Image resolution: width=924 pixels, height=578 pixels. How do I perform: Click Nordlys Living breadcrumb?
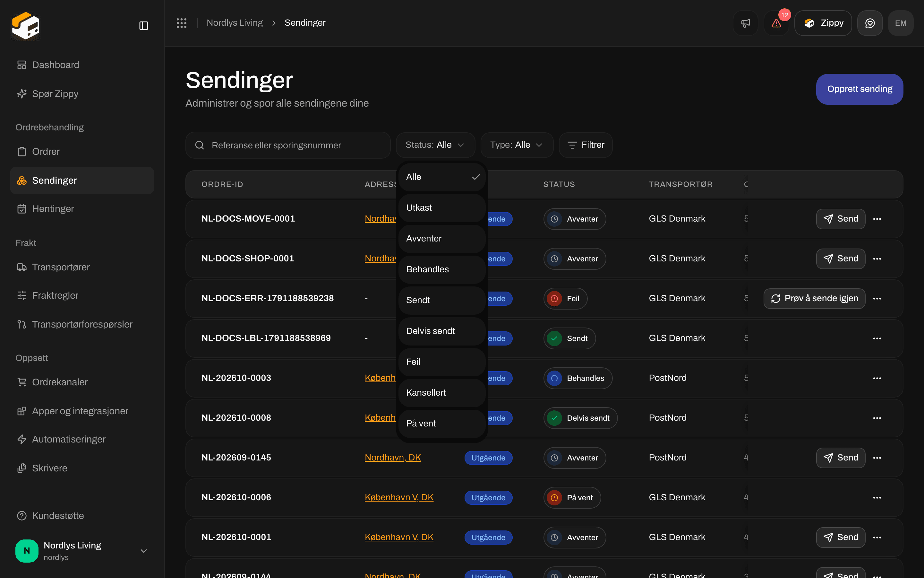click(x=235, y=23)
